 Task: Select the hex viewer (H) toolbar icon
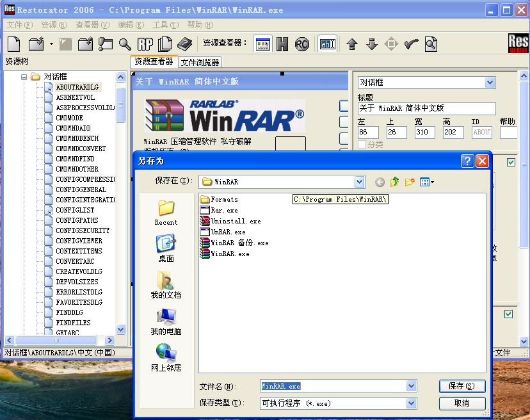tap(282, 45)
